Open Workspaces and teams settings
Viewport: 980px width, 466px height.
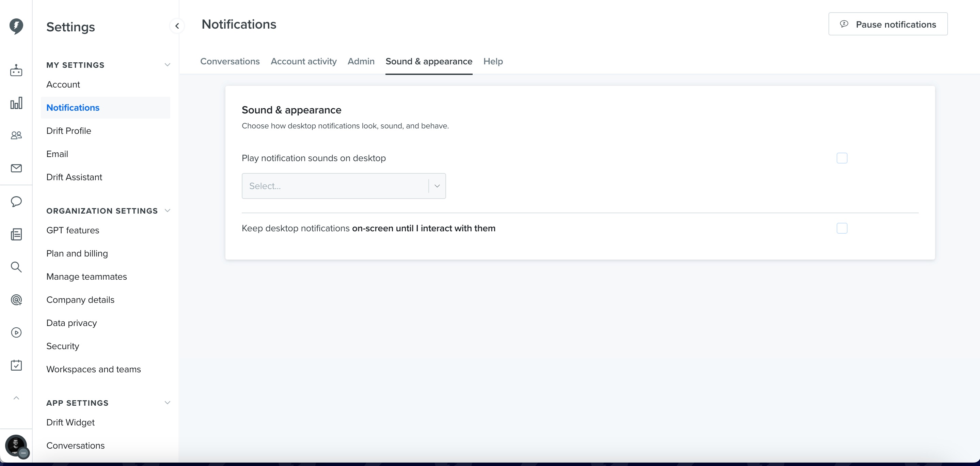pos(94,369)
